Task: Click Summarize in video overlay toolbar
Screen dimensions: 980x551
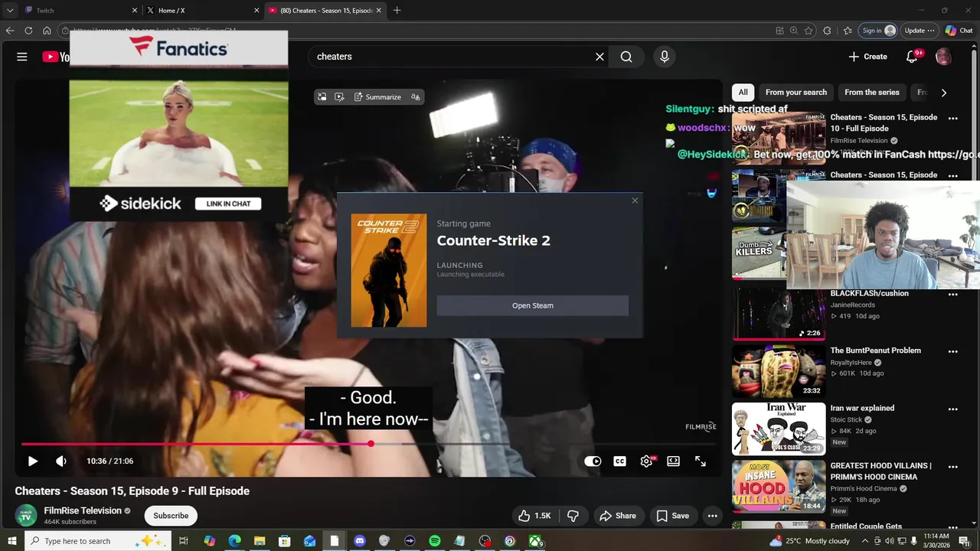Action: 377,97
